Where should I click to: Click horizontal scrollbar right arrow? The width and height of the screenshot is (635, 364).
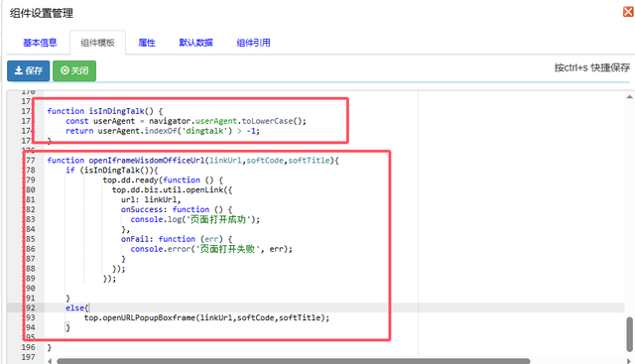(x=629, y=361)
